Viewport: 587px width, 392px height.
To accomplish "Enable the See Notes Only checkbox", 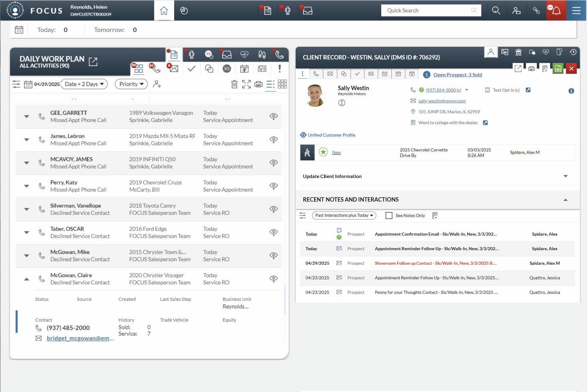I will click(388, 215).
